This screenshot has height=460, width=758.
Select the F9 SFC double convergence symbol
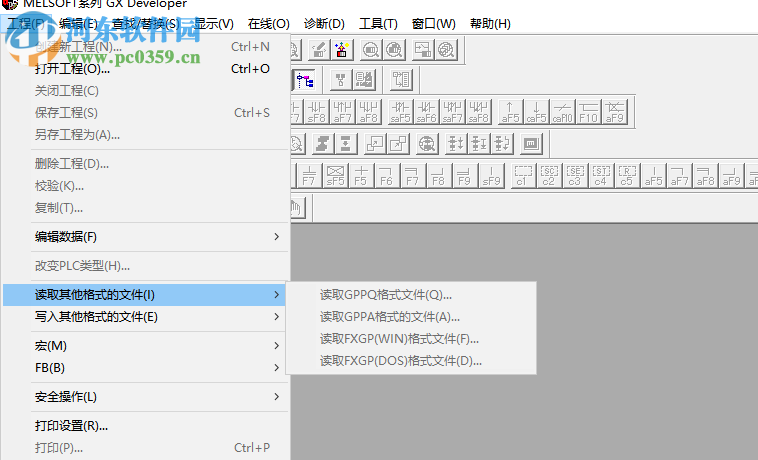pos(465,175)
